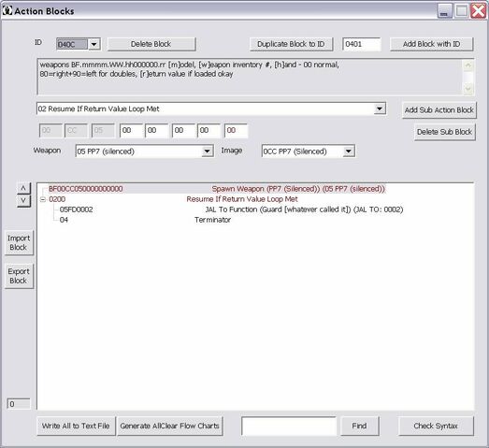Click the move down V button

click(23, 200)
